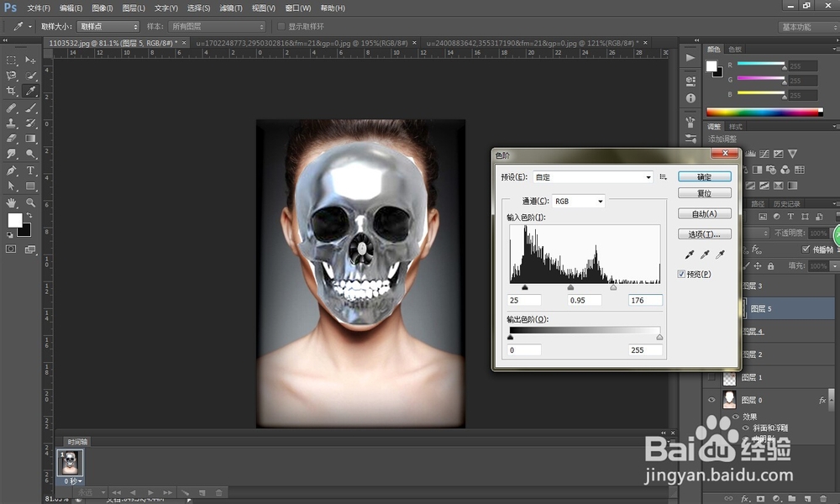Viewport: 840px width, 504px height.
Task: Select the Eyedropper tool in toolbox
Action: (x=30, y=91)
